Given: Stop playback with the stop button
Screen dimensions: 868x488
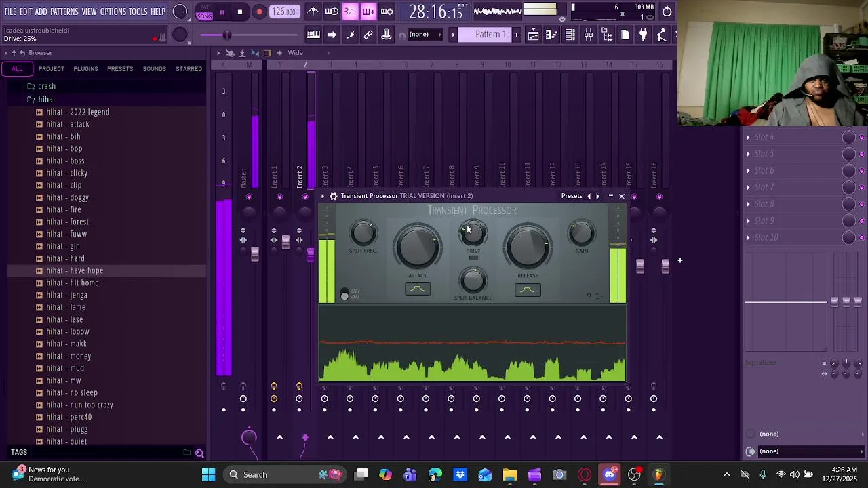Looking at the screenshot, I should point(240,12).
